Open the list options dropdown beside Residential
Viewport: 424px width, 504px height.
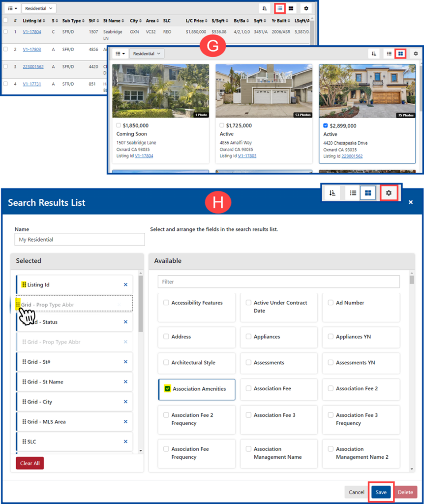click(x=12, y=8)
